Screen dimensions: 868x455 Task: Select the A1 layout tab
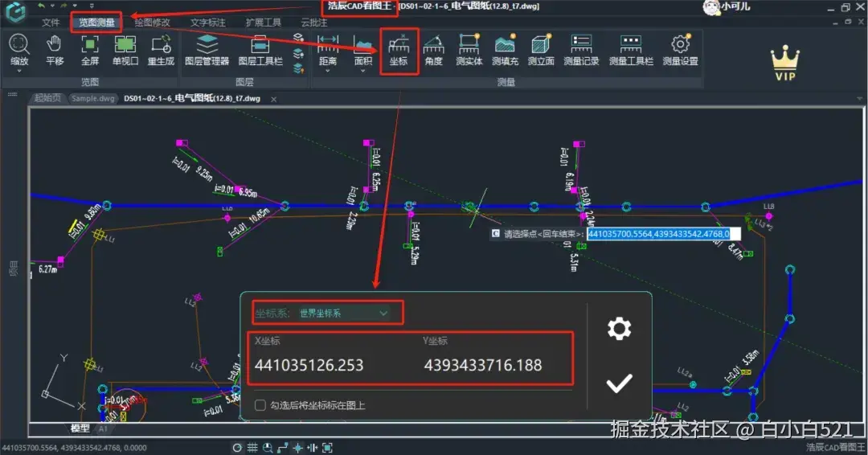(103, 428)
